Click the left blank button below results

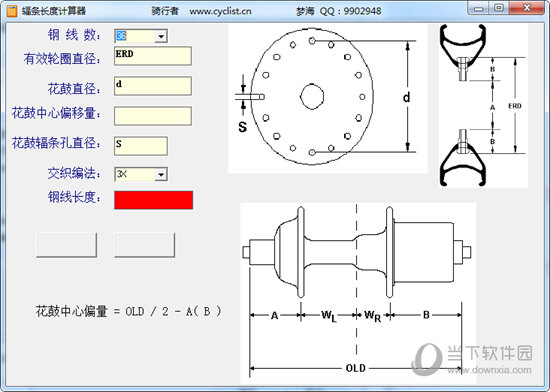[x=67, y=245]
